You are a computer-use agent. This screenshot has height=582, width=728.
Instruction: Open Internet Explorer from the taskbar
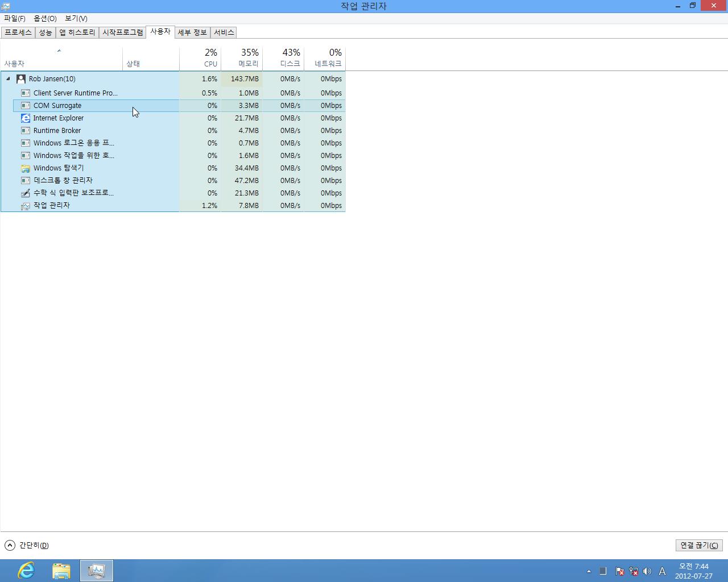click(x=26, y=571)
